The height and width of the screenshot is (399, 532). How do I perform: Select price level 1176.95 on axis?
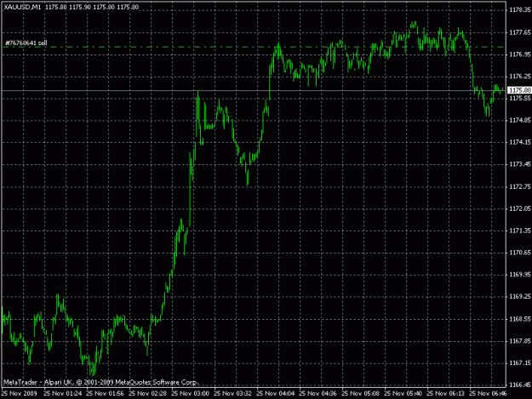(x=520, y=54)
